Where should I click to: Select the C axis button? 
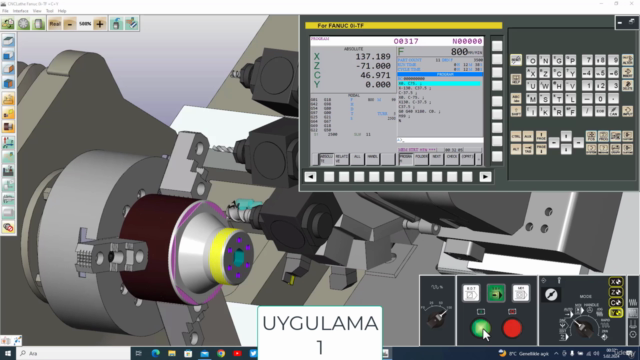[616, 302]
